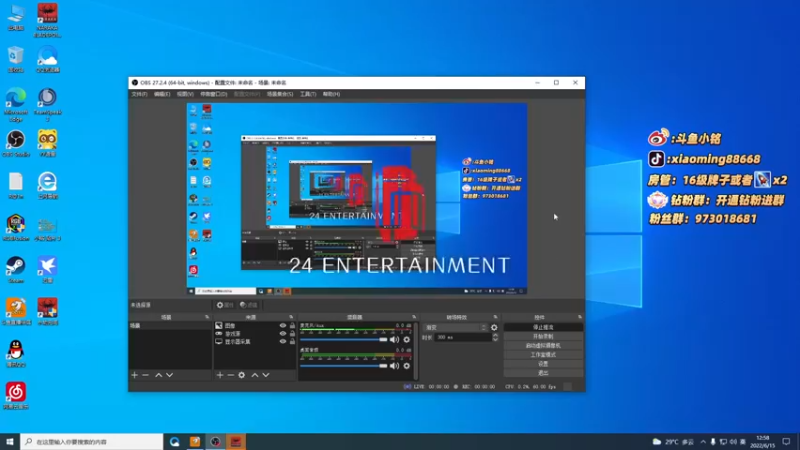Open the YY voice desktop shortcut
800x450 pixels.
[x=47, y=143]
